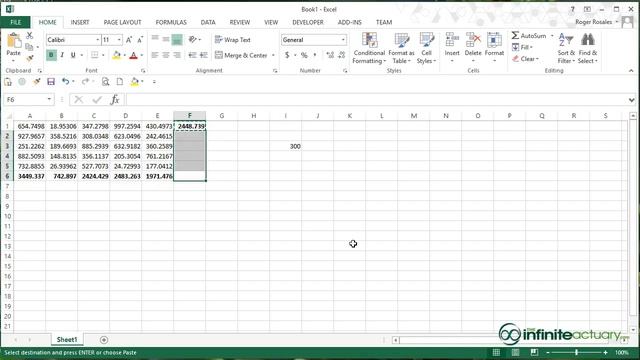
Task: Click Format cells icon
Action: point(494,41)
